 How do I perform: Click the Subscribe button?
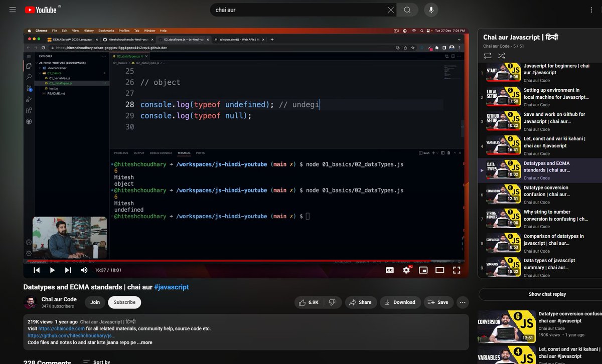[x=124, y=302]
